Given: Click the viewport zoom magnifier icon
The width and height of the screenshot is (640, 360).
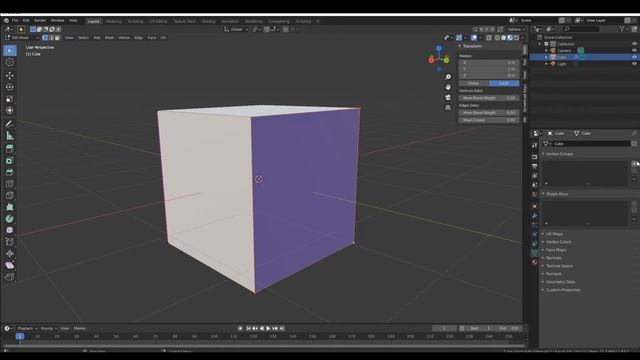Looking at the screenshot, I should (448, 77).
